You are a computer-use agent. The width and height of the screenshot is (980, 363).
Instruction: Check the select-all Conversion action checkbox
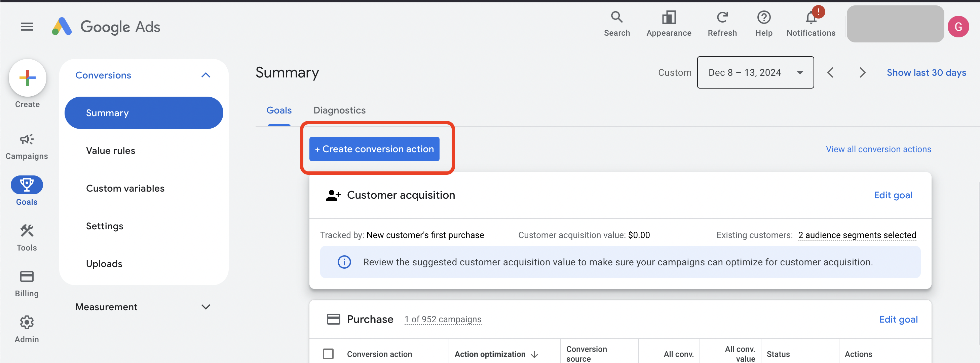tap(328, 354)
